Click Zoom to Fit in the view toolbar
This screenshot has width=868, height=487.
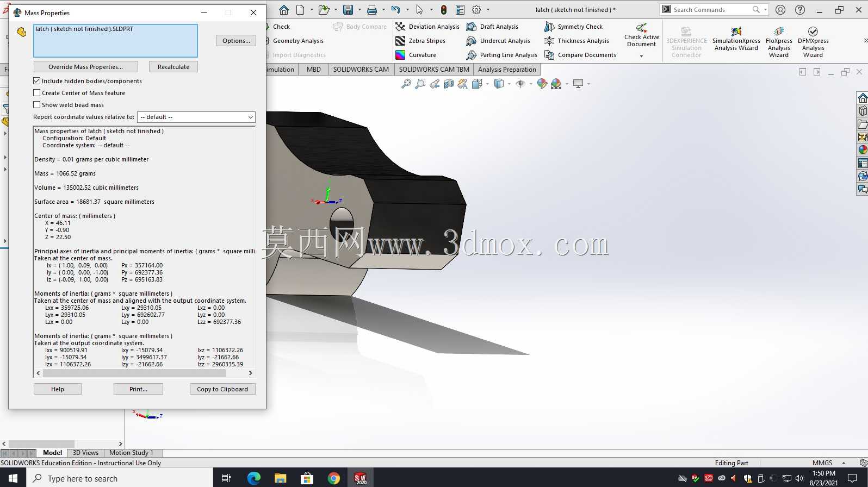406,84
